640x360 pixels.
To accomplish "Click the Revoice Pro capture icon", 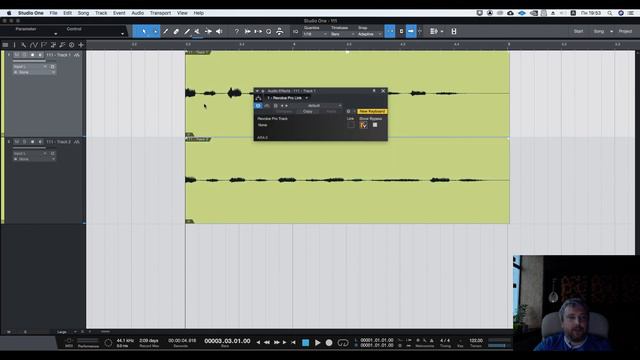I will 363,125.
